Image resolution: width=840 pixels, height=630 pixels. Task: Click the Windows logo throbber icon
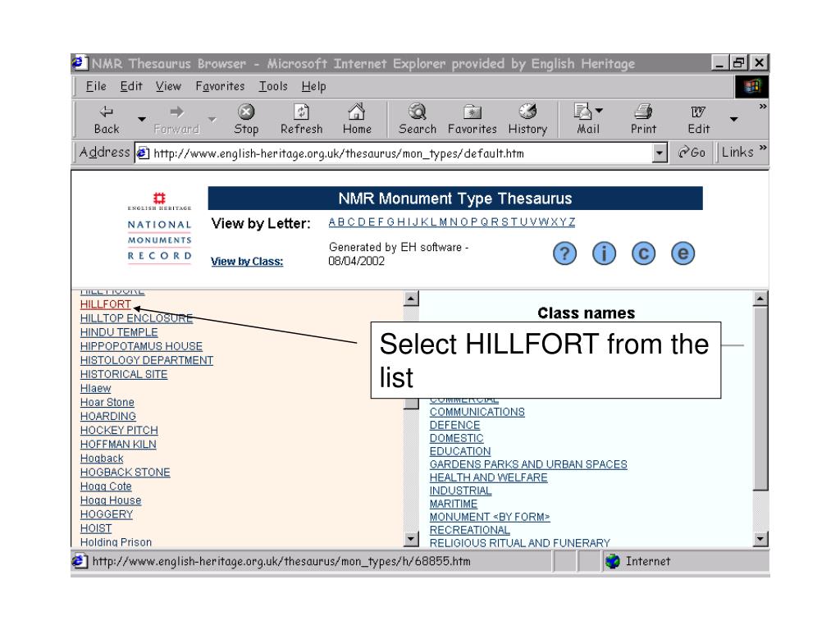pos(751,86)
